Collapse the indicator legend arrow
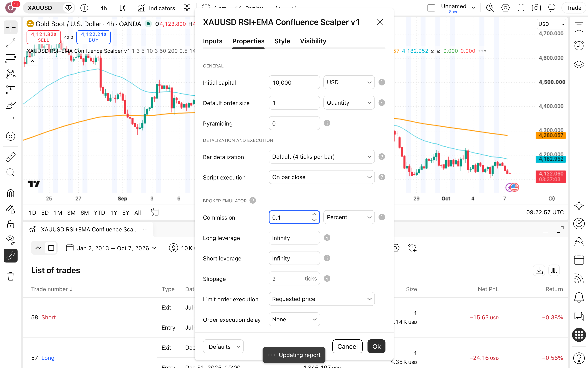 click(32, 61)
